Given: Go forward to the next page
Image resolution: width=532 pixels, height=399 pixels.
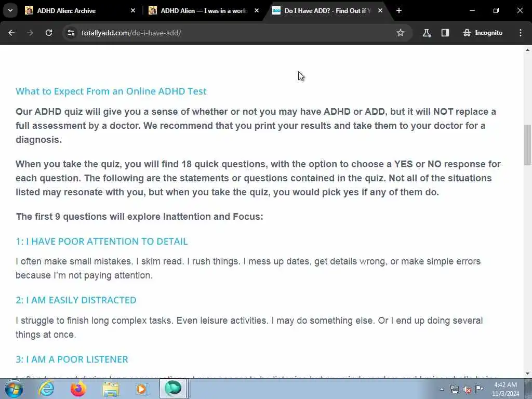Looking at the screenshot, I should point(30,33).
